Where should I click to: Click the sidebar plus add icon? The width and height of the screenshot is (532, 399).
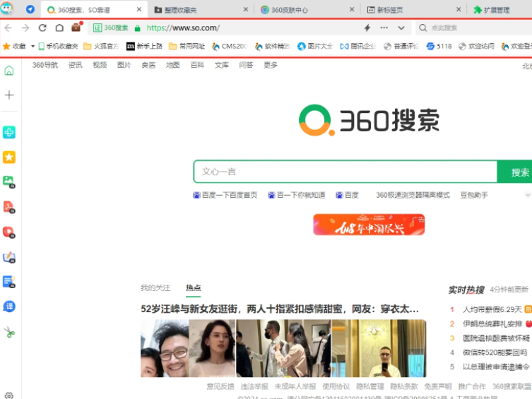(9, 95)
